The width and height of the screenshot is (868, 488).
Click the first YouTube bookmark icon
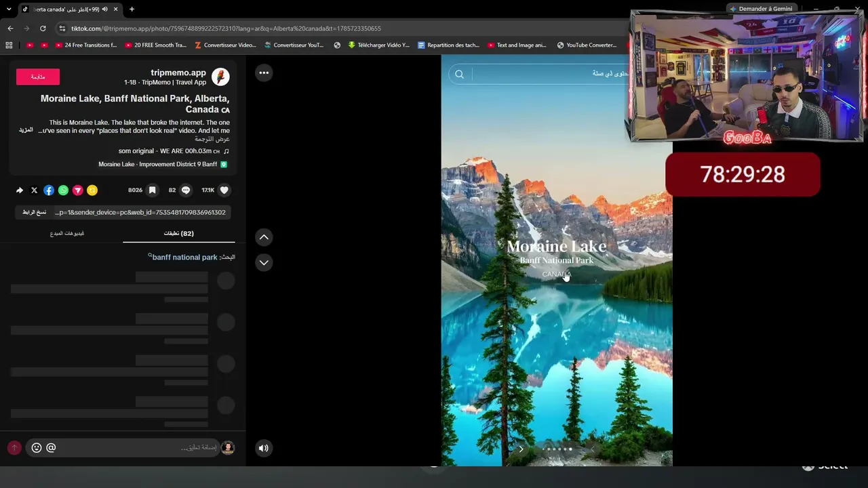pos(29,45)
